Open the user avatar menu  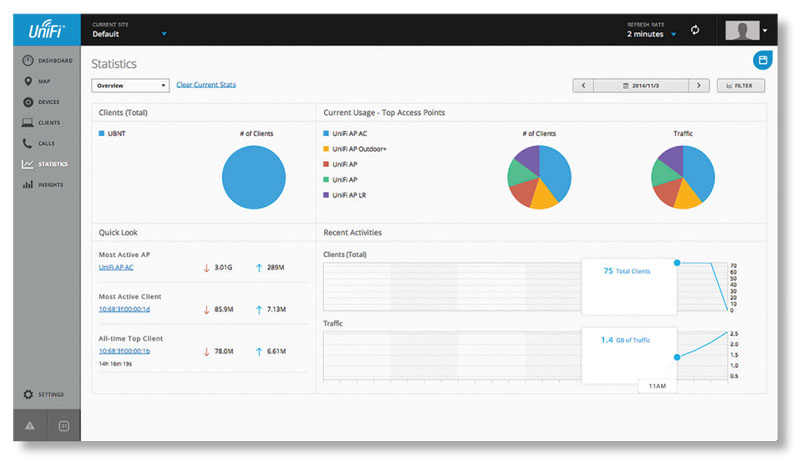tap(746, 30)
